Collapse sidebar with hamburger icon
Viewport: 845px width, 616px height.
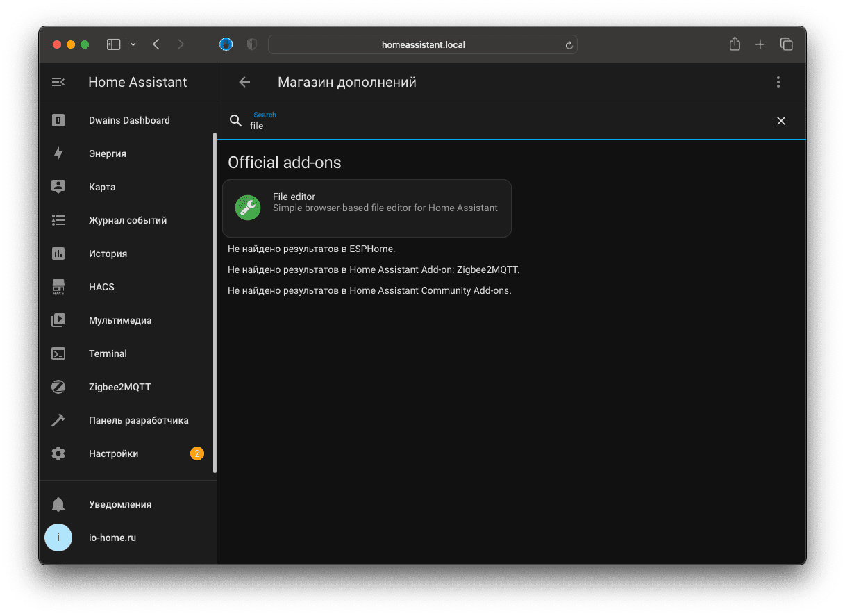[x=58, y=82]
